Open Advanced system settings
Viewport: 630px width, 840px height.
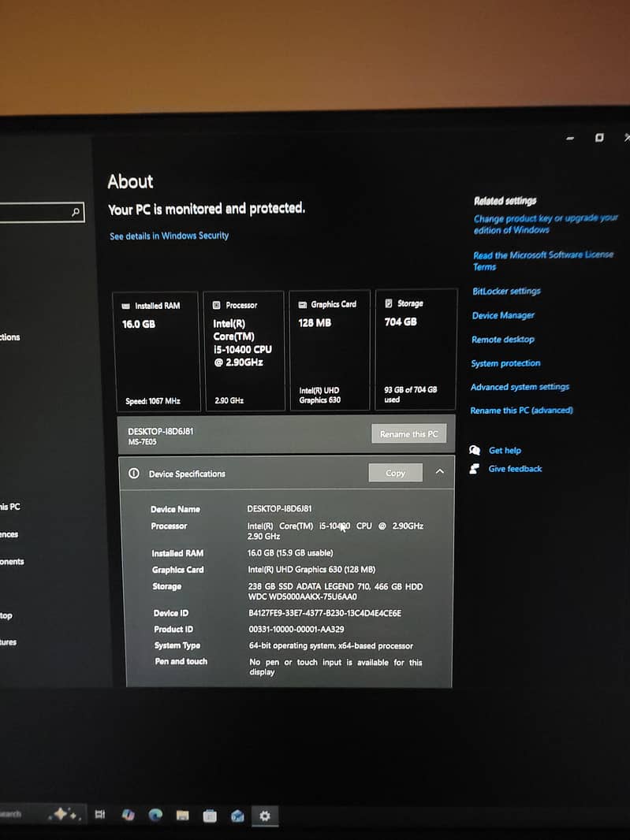[520, 386]
